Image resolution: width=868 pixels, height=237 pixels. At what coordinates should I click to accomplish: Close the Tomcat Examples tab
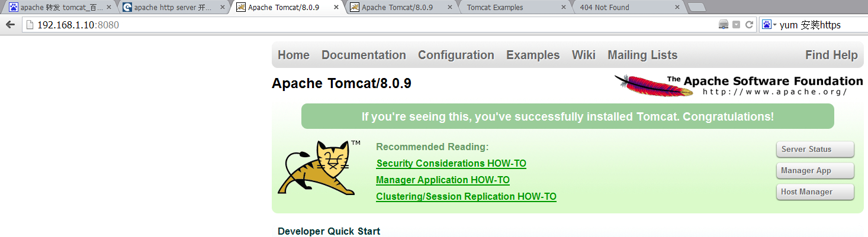pyautogui.click(x=564, y=8)
